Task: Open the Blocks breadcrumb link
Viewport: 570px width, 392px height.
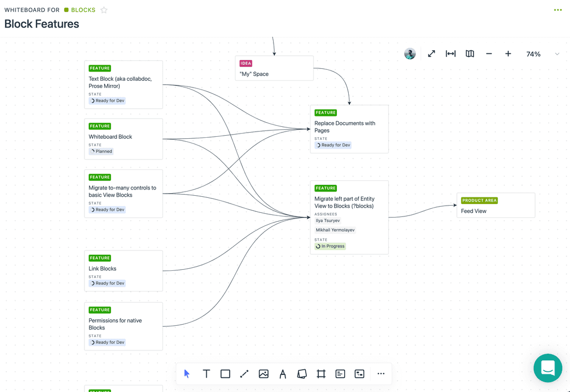Action: pyautogui.click(x=83, y=10)
